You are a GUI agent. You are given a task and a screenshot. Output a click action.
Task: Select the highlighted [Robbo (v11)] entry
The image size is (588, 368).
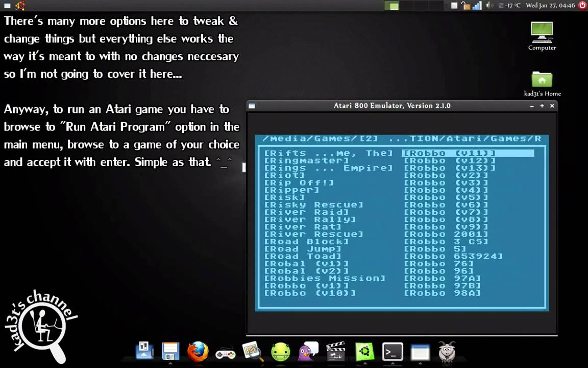tap(468, 153)
